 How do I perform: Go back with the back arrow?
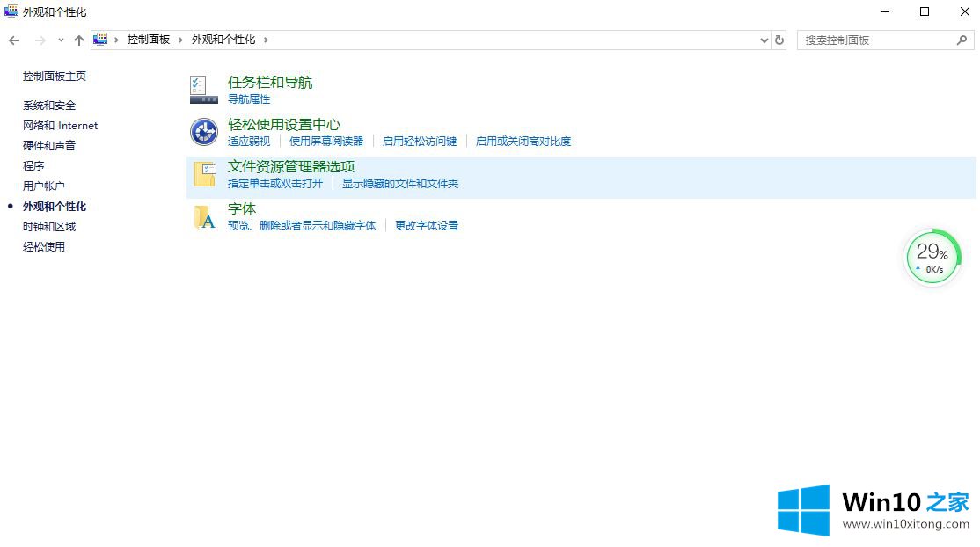click(x=14, y=40)
